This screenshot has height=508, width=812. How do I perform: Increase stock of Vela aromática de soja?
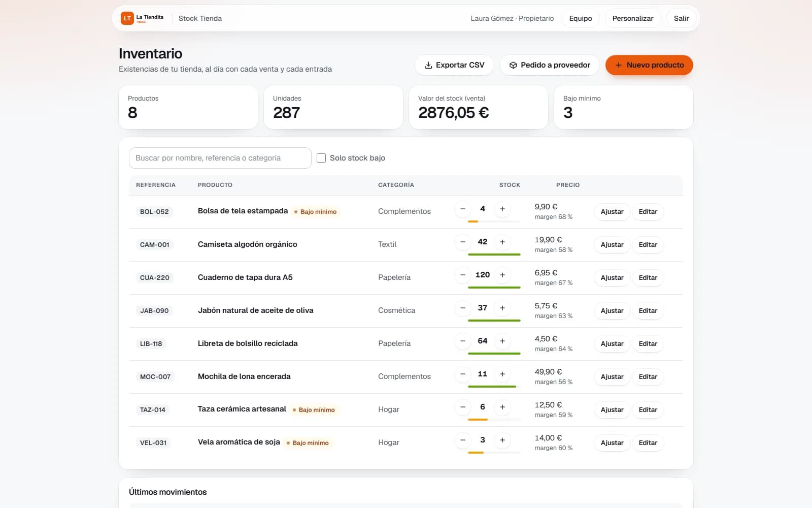(x=502, y=440)
